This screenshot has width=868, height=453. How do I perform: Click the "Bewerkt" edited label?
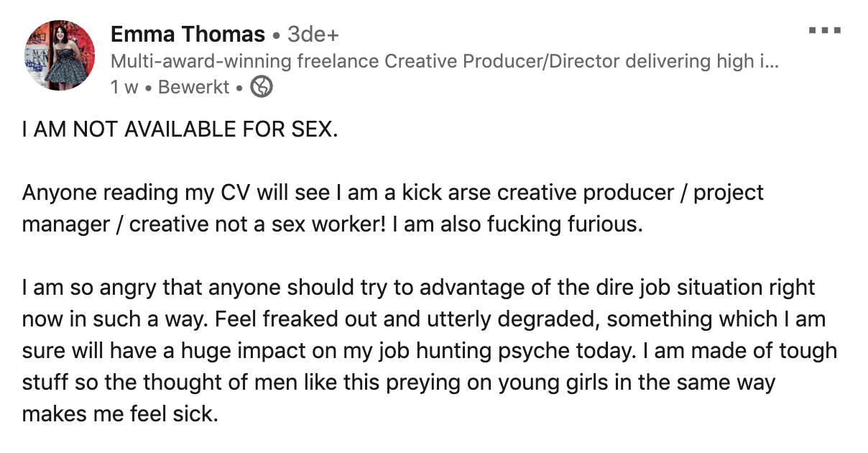tap(193, 87)
